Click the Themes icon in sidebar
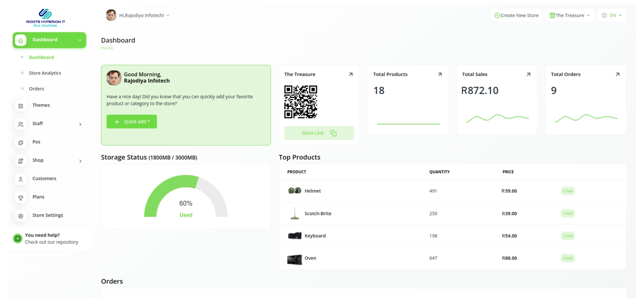Screen dimensions: 644x302 (x=20, y=106)
